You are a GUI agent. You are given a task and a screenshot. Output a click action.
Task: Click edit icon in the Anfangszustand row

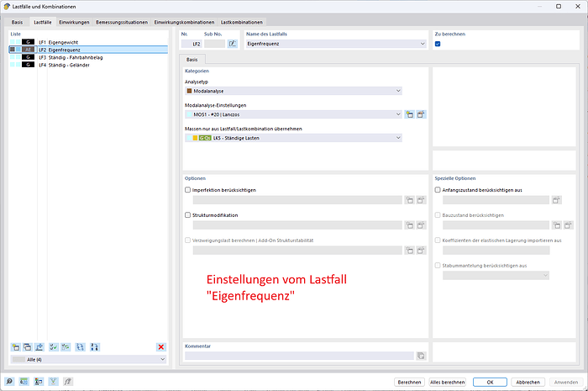[x=556, y=200]
